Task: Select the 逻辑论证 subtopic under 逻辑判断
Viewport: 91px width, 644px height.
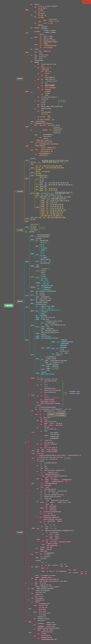Action: click(x=27, y=340)
